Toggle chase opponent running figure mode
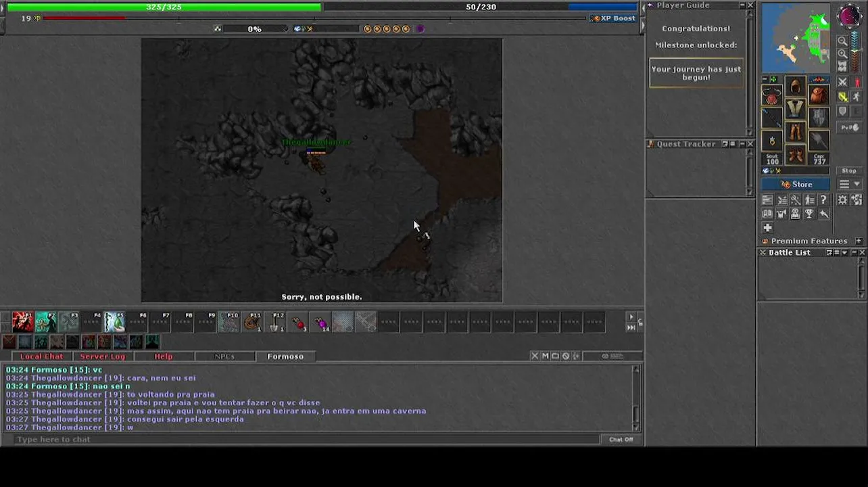The height and width of the screenshot is (487, 868). [857, 97]
